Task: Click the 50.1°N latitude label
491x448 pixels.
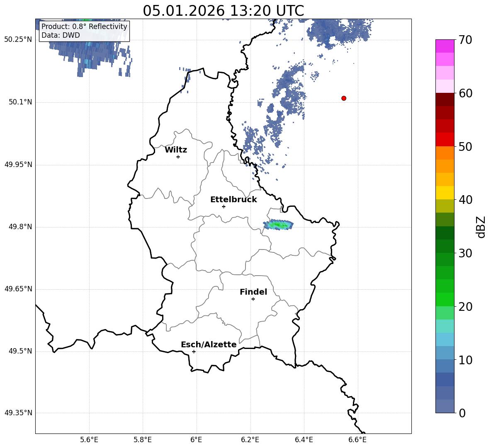Action: point(20,102)
